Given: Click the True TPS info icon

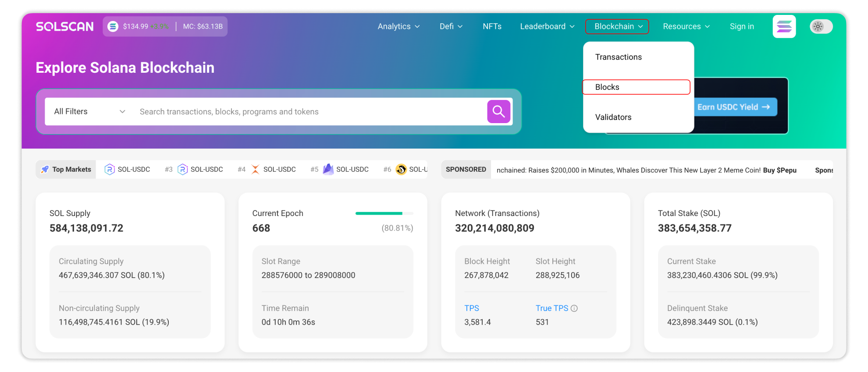Looking at the screenshot, I should (x=574, y=308).
